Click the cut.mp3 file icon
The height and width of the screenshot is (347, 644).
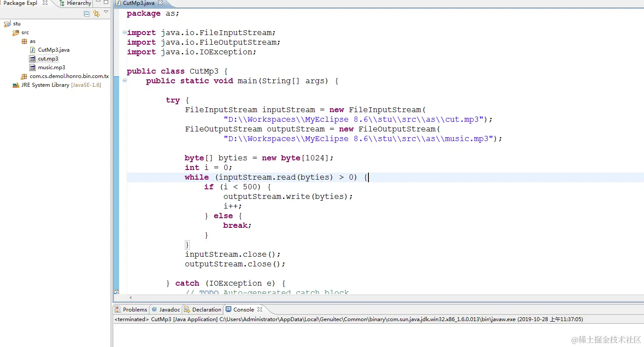pyautogui.click(x=32, y=59)
